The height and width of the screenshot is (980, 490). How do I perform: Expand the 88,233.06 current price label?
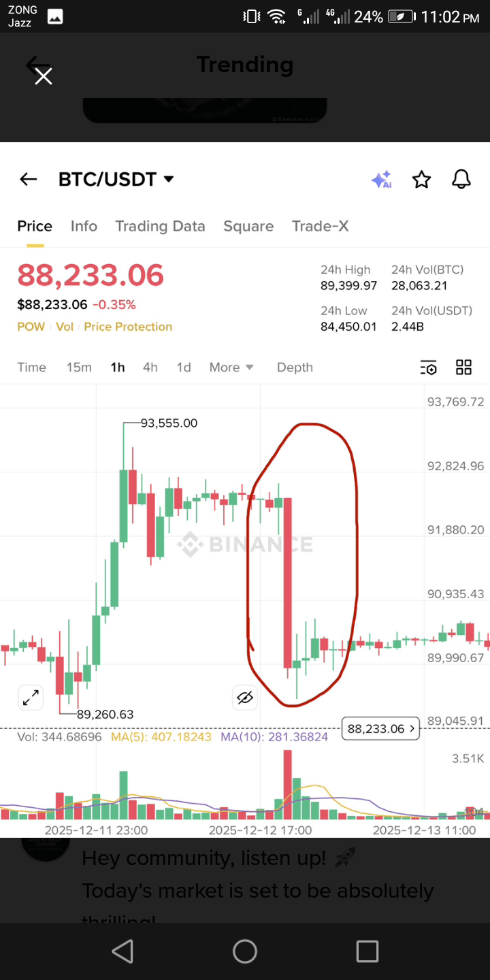point(381,729)
